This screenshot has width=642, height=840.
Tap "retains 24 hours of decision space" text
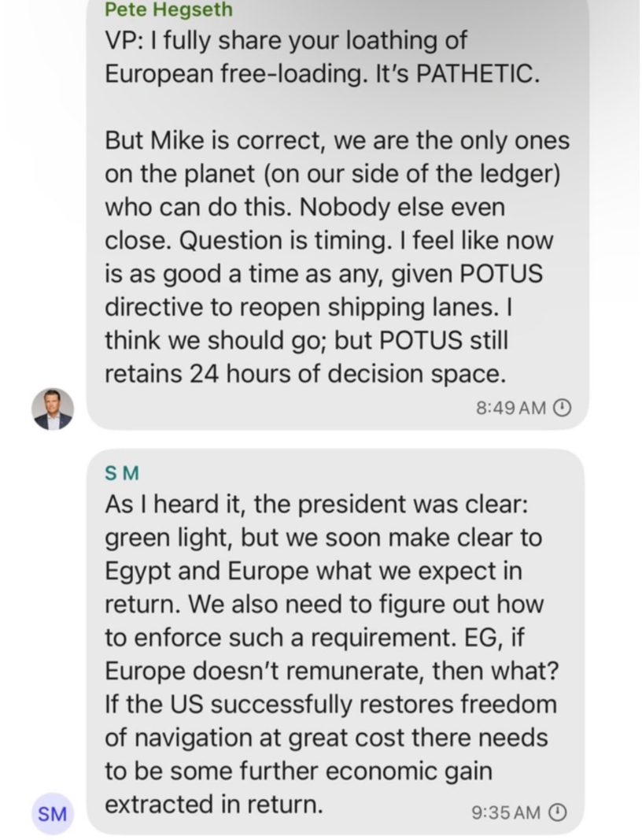click(x=305, y=373)
